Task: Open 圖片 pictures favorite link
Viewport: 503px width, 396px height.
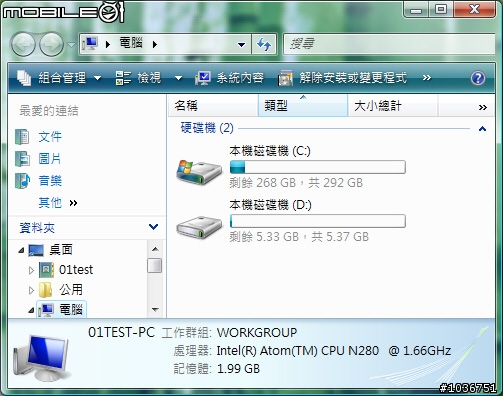Action: point(50,159)
